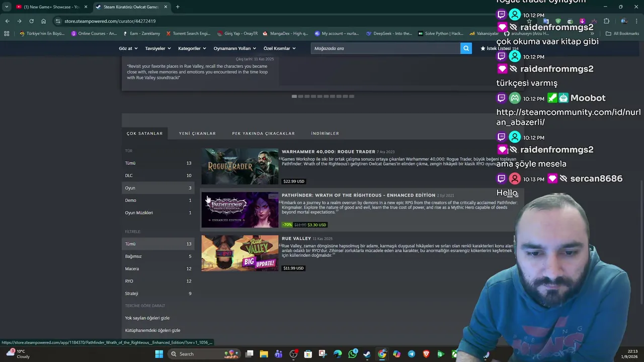
Task: Expand the Kategoriler dropdown menu
Action: pyautogui.click(x=192, y=48)
